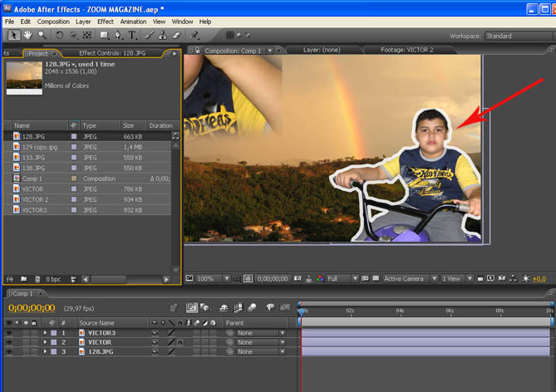Select the Horizontal Type tool
Viewport: 556px width, 392px height.
[131, 36]
